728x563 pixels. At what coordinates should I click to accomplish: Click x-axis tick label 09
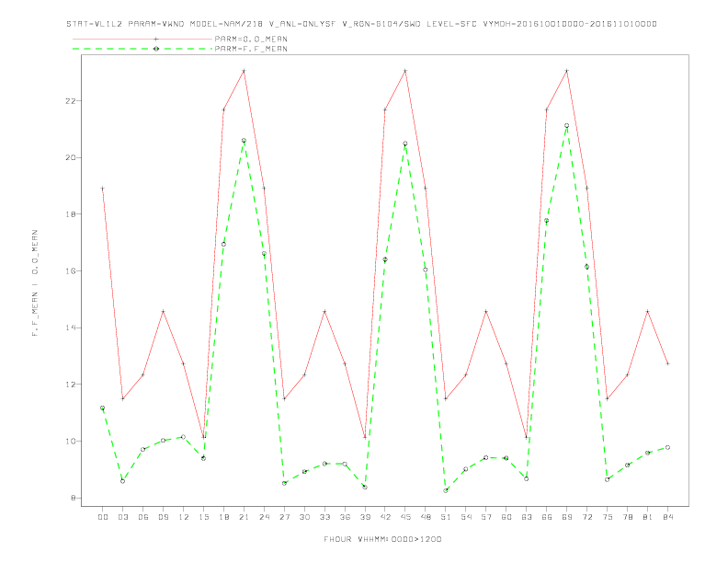click(163, 517)
